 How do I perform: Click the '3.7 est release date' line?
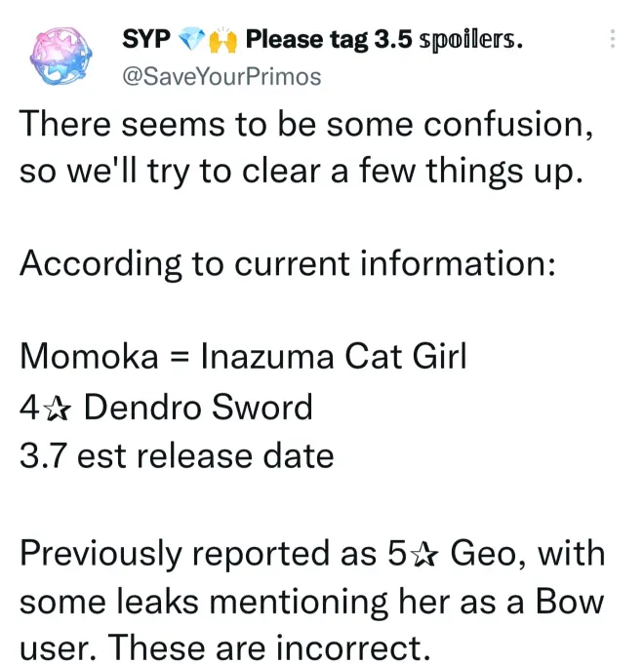pos(177,456)
